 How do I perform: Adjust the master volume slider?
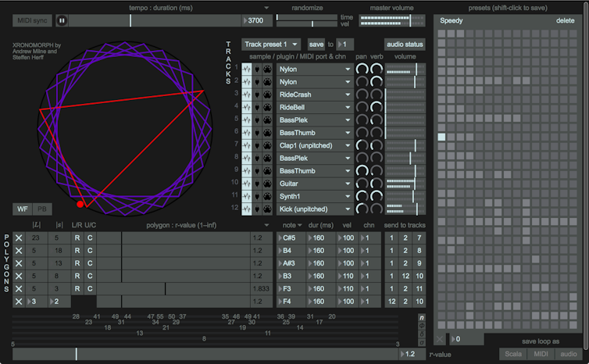click(392, 20)
